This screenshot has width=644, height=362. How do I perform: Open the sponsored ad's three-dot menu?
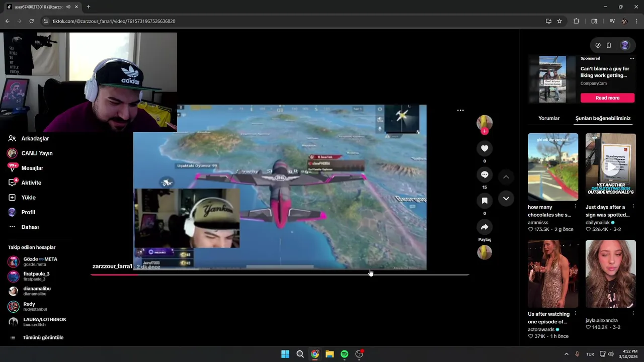tap(632, 58)
